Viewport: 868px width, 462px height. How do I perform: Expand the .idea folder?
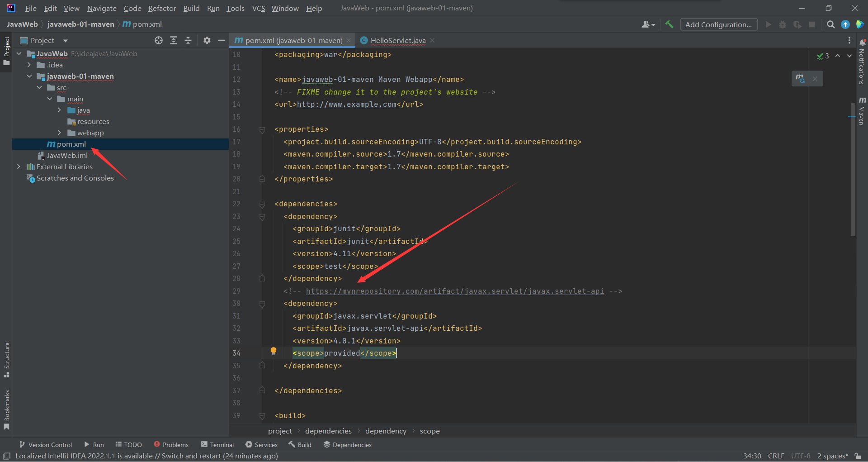click(29, 65)
